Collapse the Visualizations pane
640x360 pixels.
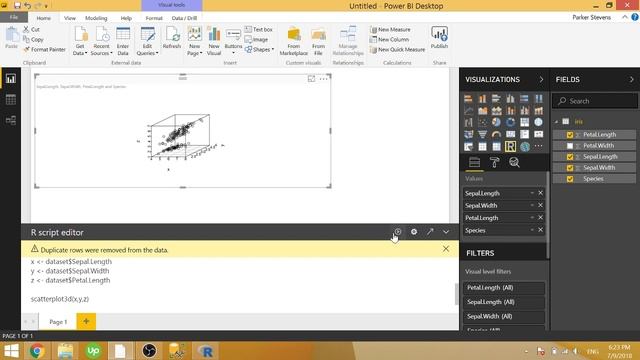[541, 80]
